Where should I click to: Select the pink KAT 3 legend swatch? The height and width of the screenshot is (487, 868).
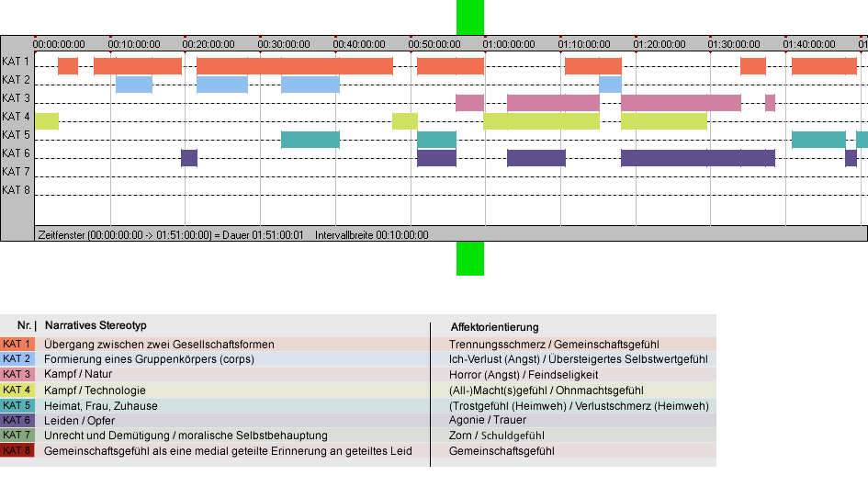[17, 374]
